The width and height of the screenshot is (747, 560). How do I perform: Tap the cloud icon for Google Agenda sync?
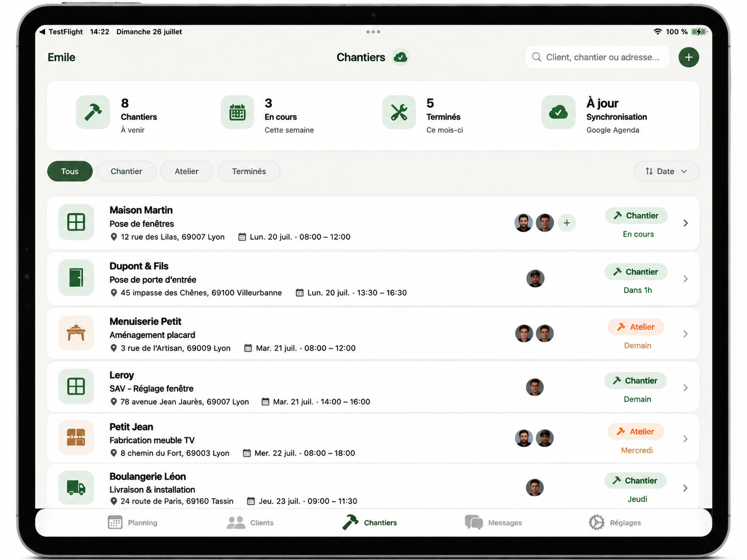pos(558,112)
